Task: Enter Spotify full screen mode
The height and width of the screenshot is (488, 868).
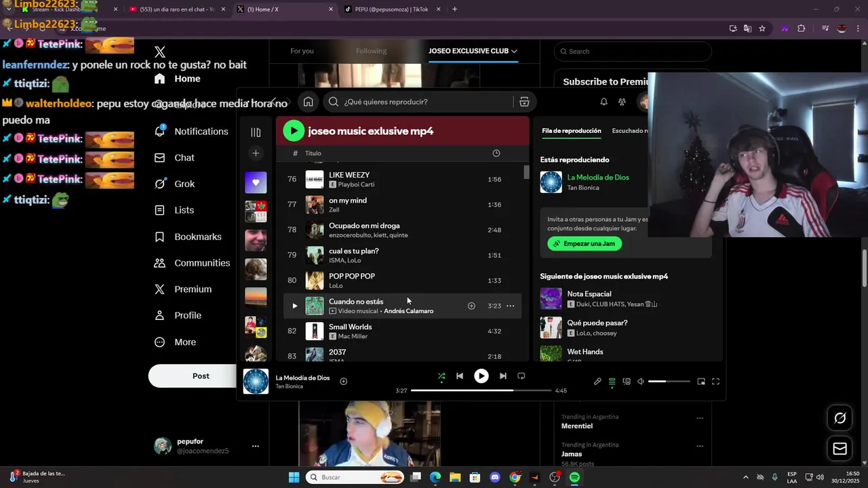Action: [x=715, y=382]
